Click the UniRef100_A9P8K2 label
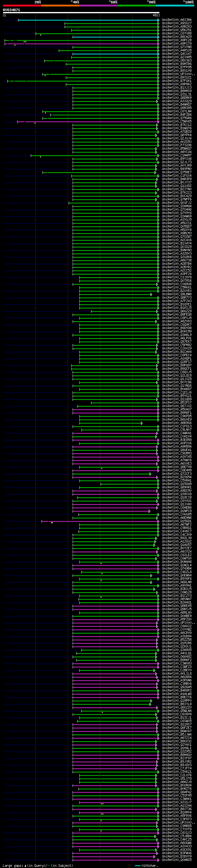 click(x=176, y=84)
